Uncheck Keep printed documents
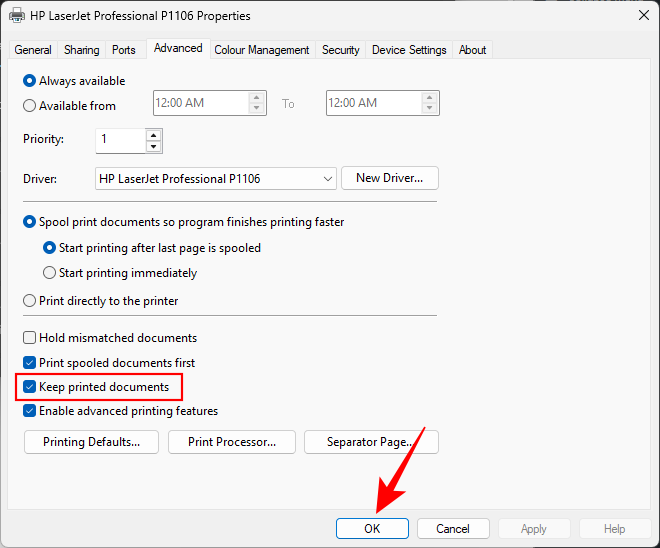The width and height of the screenshot is (660, 548). pos(30,387)
